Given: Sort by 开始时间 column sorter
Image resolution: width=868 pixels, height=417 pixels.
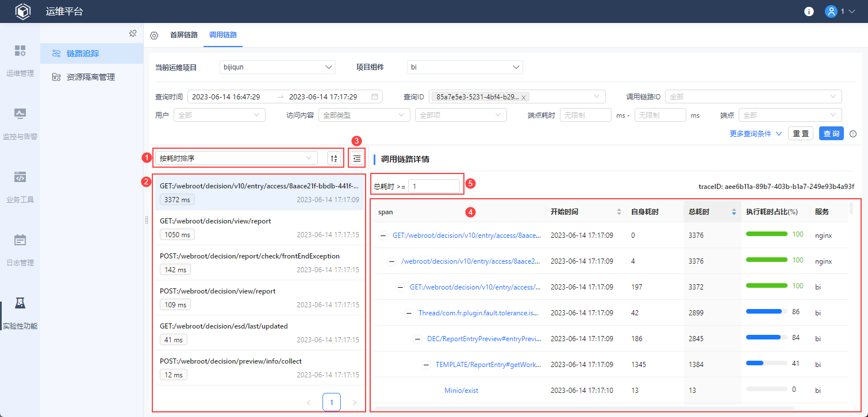Looking at the screenshot, I should [619, 212].
